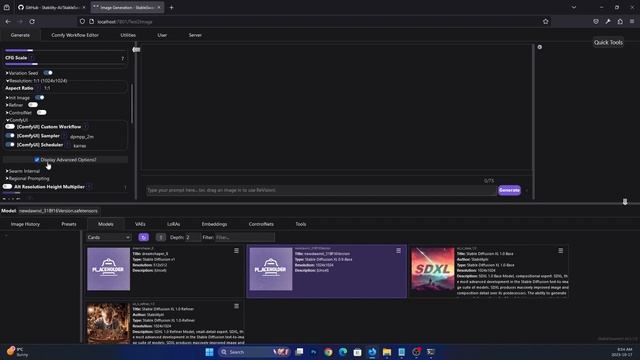Switch to the LoRAs tab
Screen dimensions: 640x360
tap(173, 224)
